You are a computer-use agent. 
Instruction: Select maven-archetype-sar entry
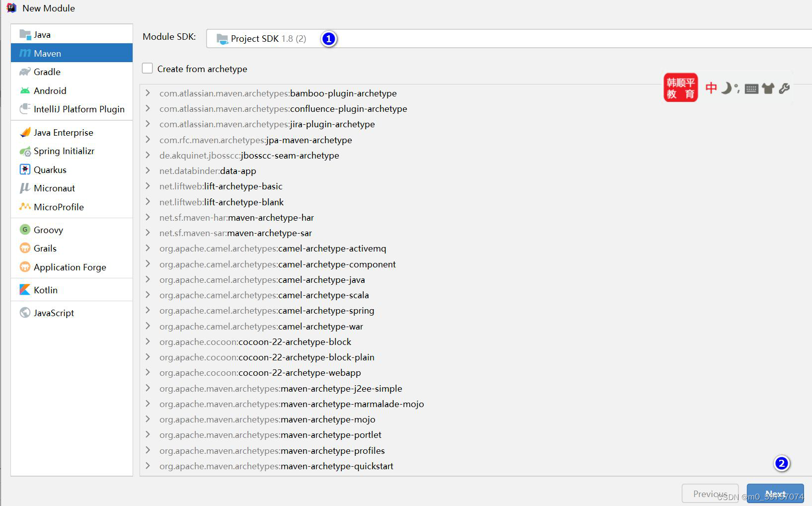[236, 233]
